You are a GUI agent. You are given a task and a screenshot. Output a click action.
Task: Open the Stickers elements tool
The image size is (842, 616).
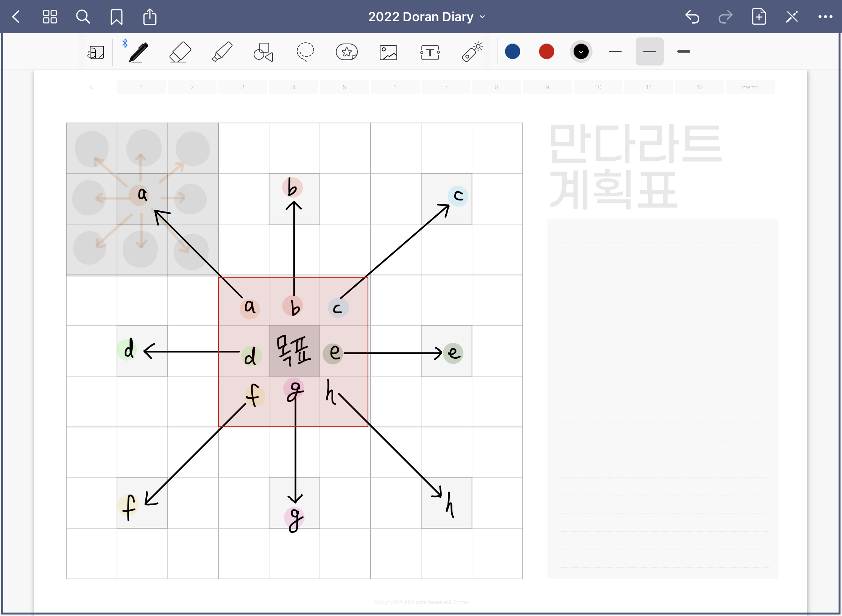[x=347, y=52]
